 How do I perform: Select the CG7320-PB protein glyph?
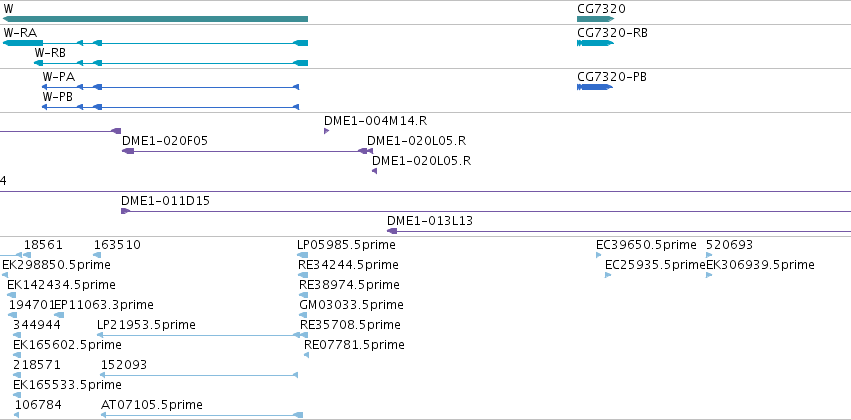pos(595,87)
